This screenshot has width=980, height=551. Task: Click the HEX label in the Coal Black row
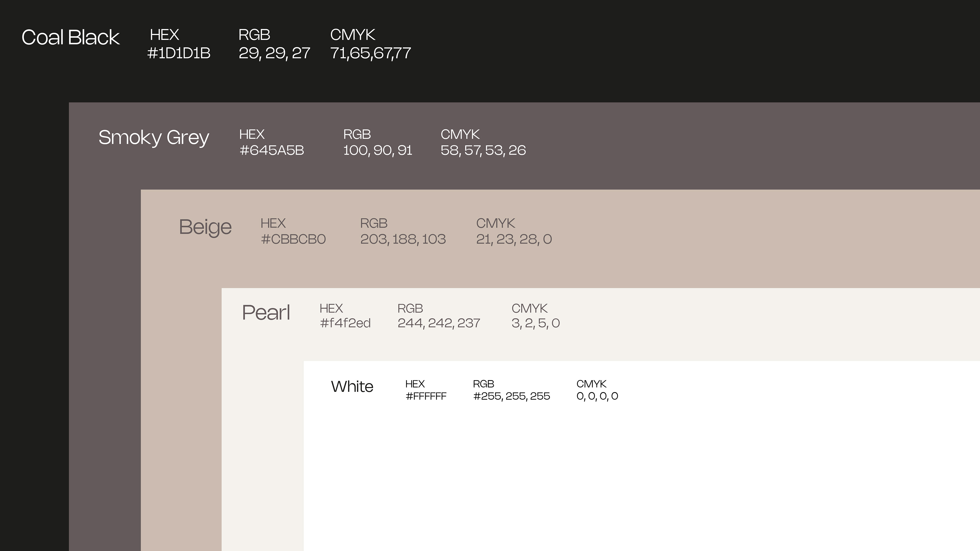pos(164,35)
